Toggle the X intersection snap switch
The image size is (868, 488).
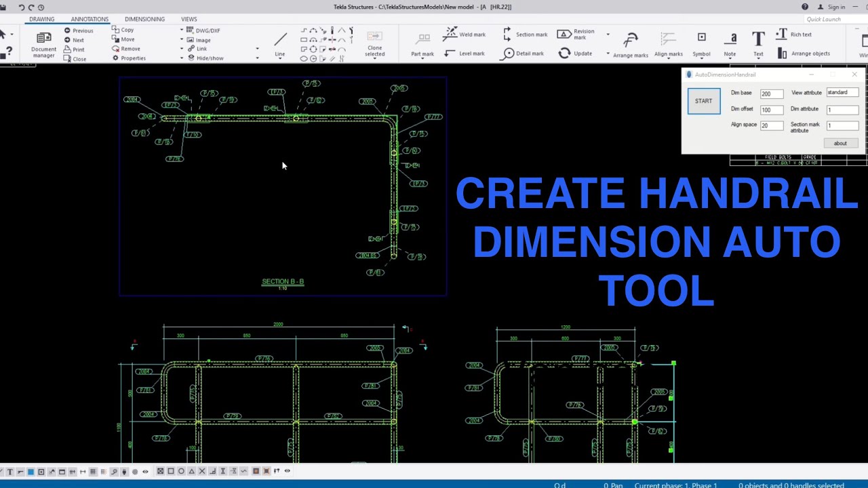(202, 471)
